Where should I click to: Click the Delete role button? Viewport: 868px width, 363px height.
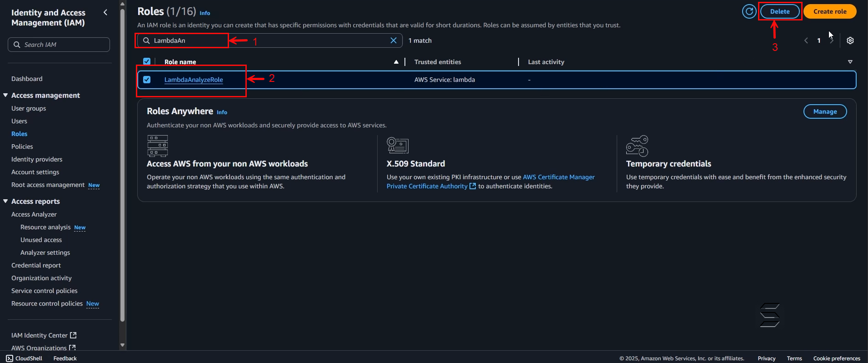point(780,11)
